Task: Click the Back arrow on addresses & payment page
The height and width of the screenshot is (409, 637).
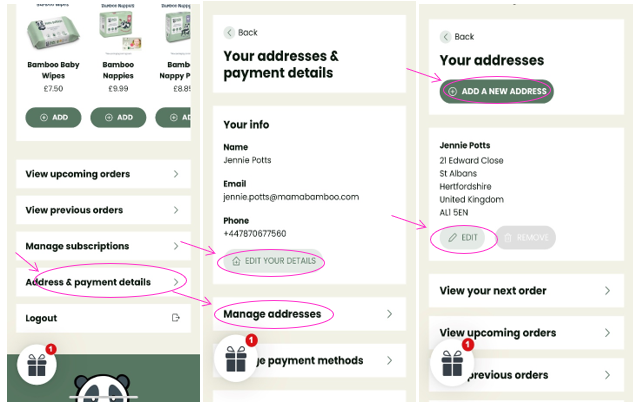Action: point(230,32)
